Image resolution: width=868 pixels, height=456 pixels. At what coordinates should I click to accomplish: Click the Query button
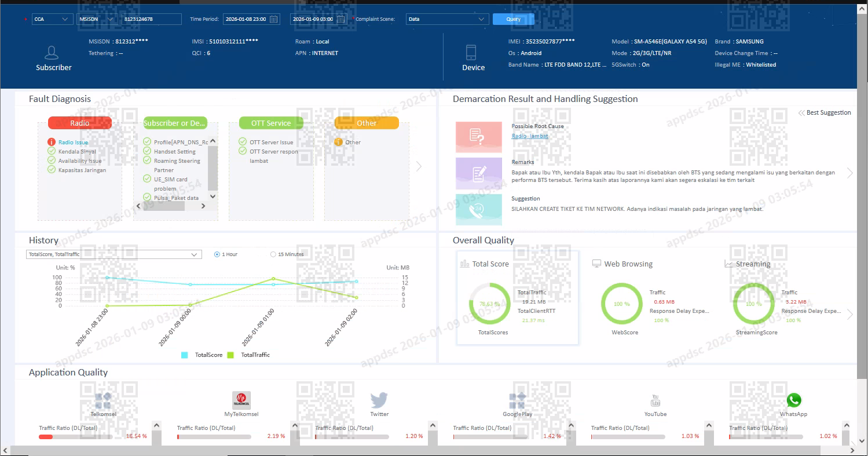point(514,19)
